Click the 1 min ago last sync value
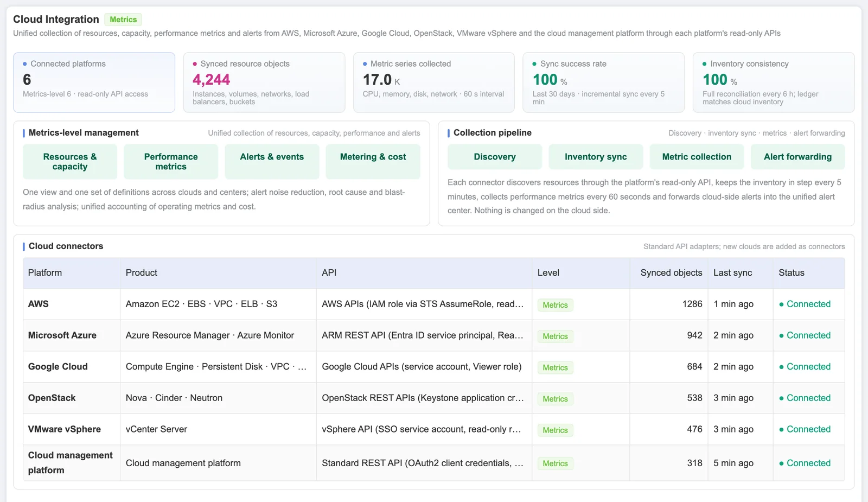This screenshot has width=868, height=502. pyautogui.click(x=733, y=304)
